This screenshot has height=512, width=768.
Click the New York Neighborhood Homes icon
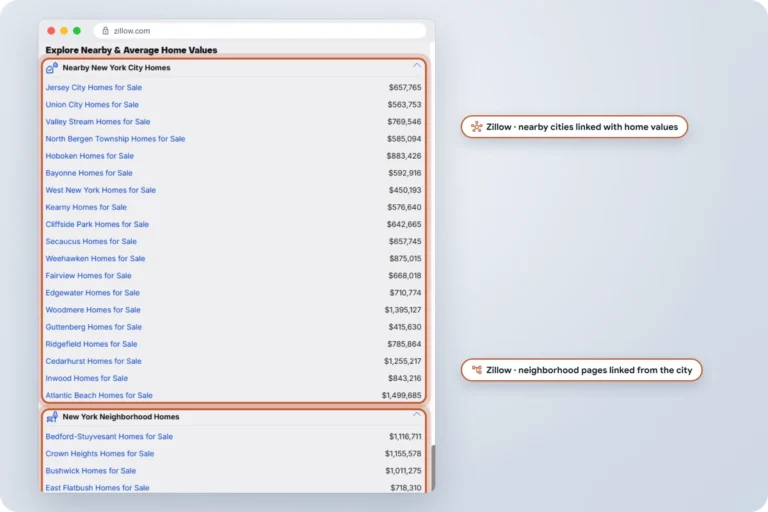(52, 417)
